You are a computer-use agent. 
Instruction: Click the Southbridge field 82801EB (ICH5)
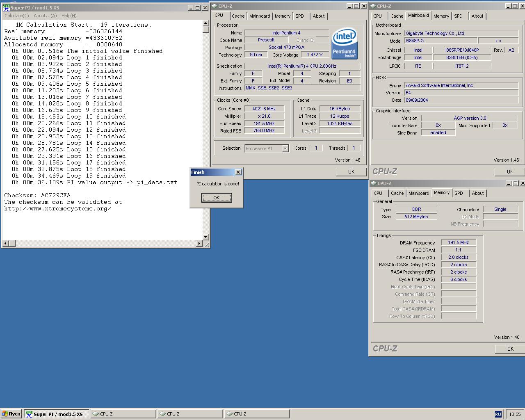click(x=462, y=57)
